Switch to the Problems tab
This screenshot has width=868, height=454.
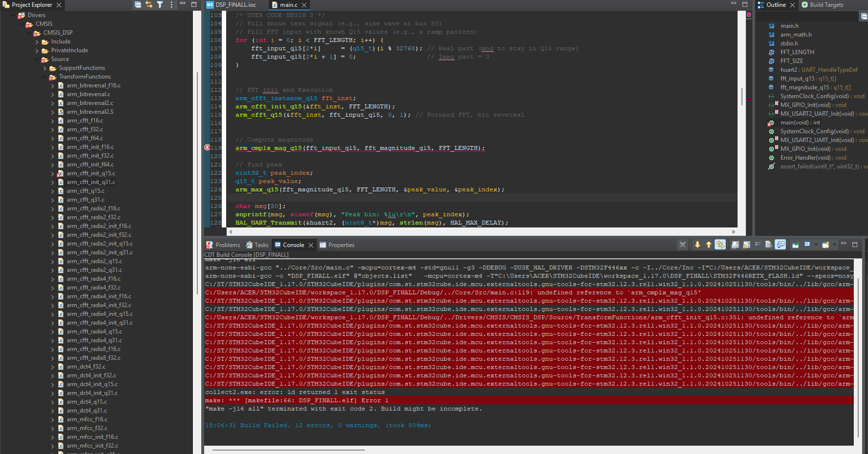(223, 245)
